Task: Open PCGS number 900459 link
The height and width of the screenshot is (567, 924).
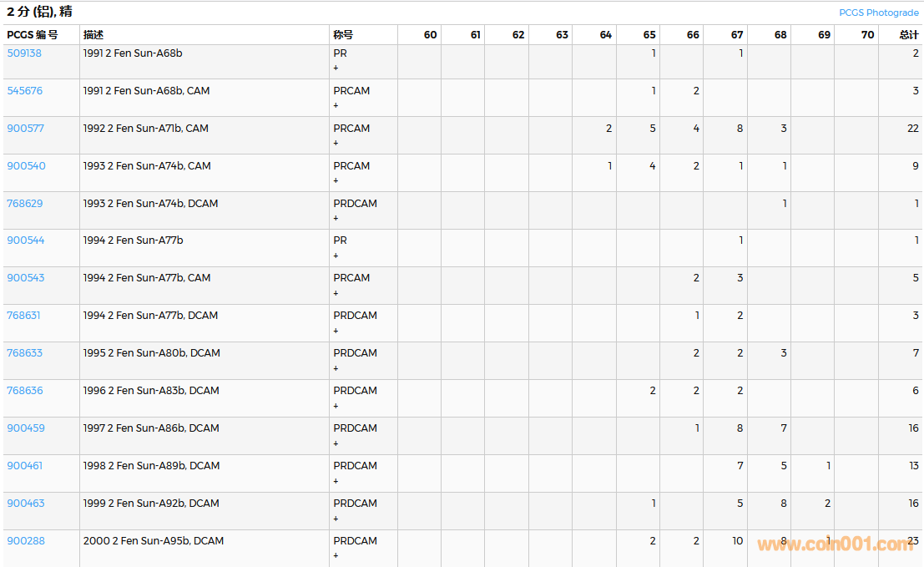Action: pyautogui.click(x=26, y=428)
